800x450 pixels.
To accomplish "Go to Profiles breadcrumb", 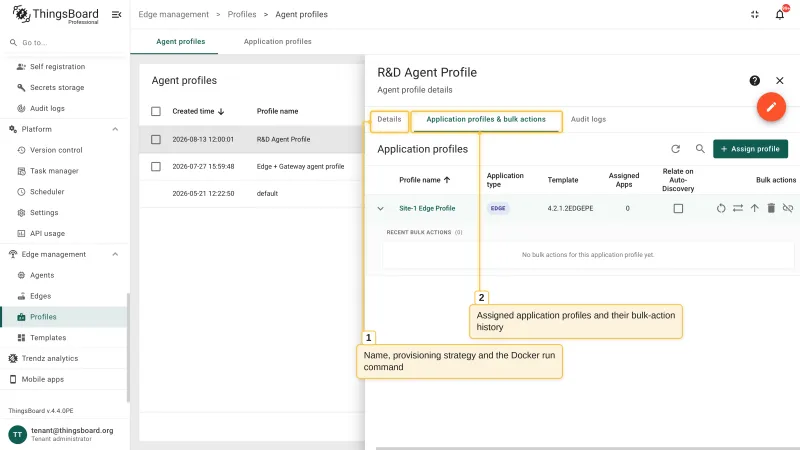I will pos(242,14).
